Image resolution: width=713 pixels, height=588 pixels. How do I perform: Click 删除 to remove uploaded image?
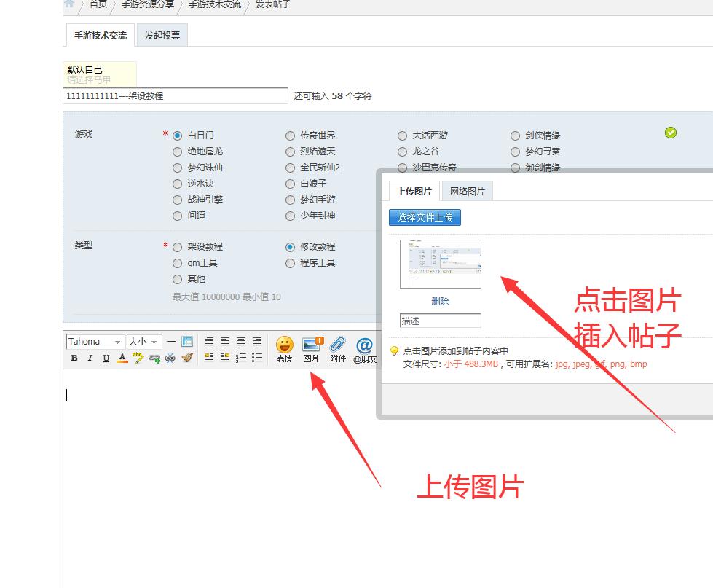coord(440,301)
